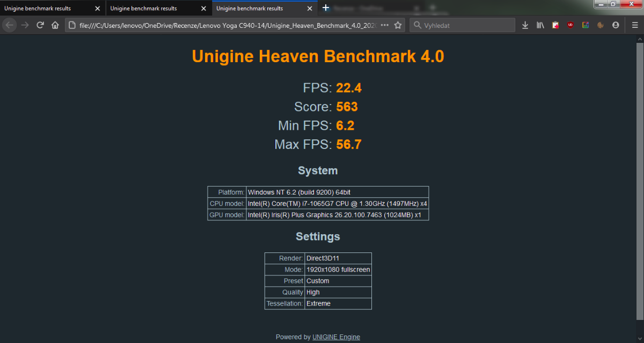Open the Downloads panel
The width and height of the screenshot is (644, 343).
(x=525, y=25)
